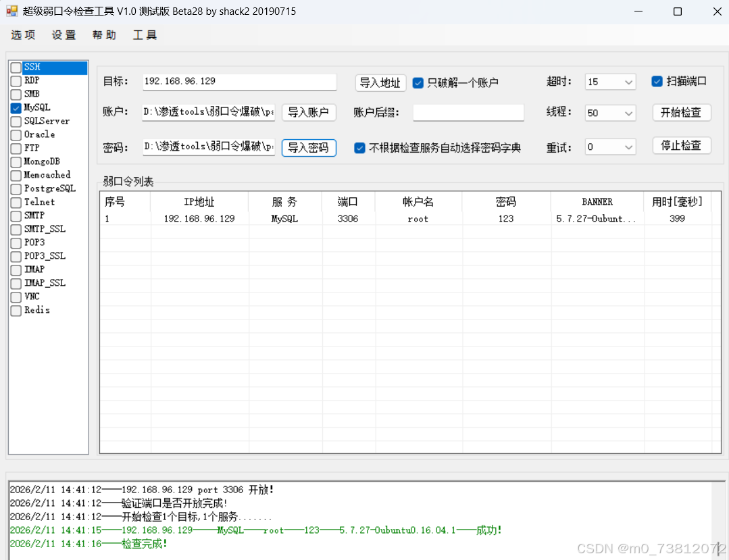Click the 'port 3306 开放!' log line
Viewport: 729px width, 560px height.
(x=142, y=490)
